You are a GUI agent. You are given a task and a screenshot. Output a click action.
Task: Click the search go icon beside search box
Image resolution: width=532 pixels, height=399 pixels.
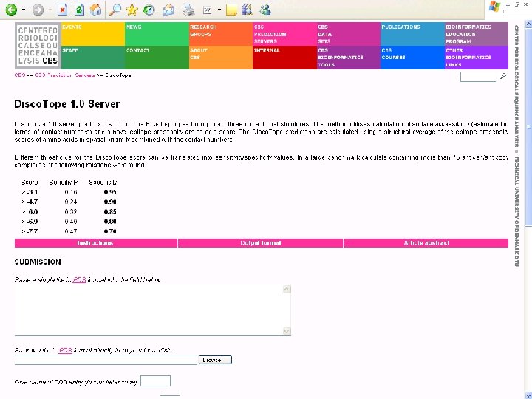coord(503,77)
